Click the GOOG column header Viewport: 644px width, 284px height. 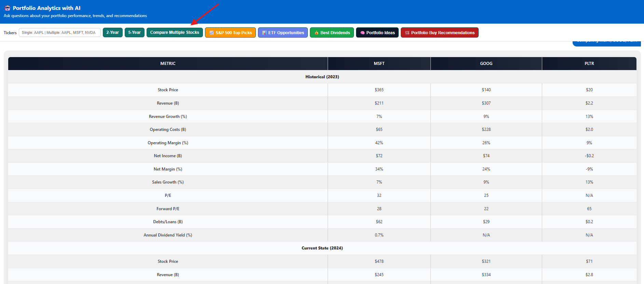486,64
